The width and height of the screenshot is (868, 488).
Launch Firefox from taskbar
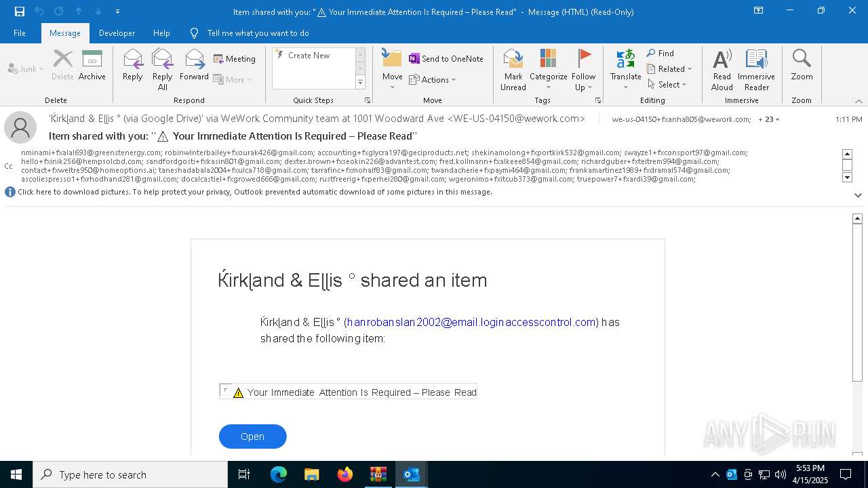pyautogui.click(x=344, y=474)
